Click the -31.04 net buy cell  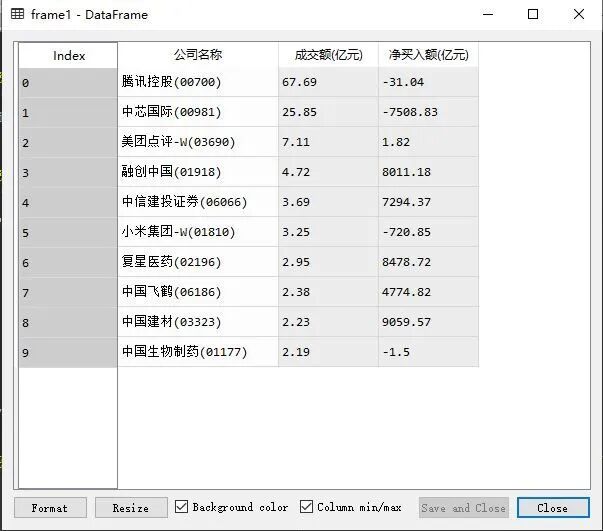coord(428,82)
